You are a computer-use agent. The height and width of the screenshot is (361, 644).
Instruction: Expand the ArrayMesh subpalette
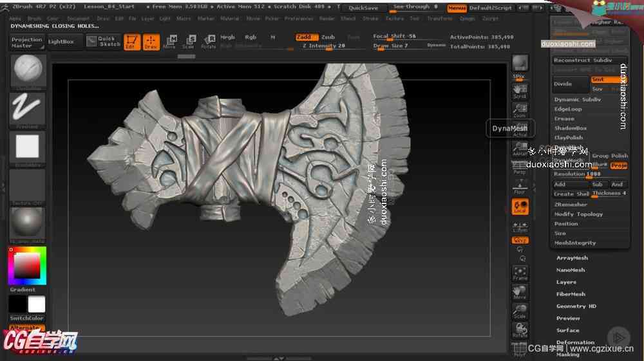572,258
